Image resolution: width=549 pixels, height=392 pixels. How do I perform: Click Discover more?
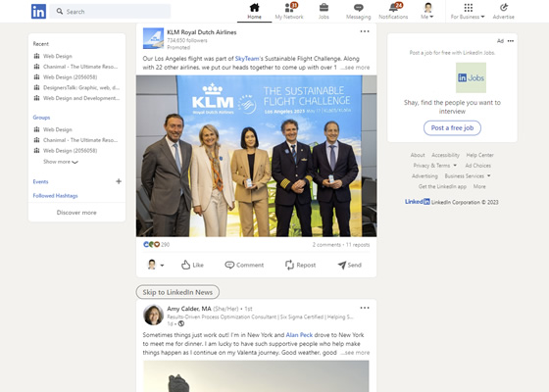pos(76,213)
